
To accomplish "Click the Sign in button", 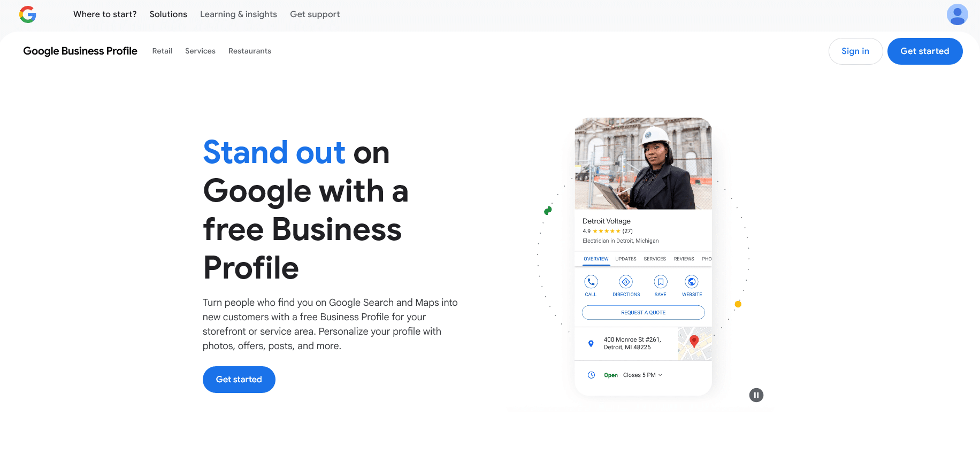I will point(855,51).
